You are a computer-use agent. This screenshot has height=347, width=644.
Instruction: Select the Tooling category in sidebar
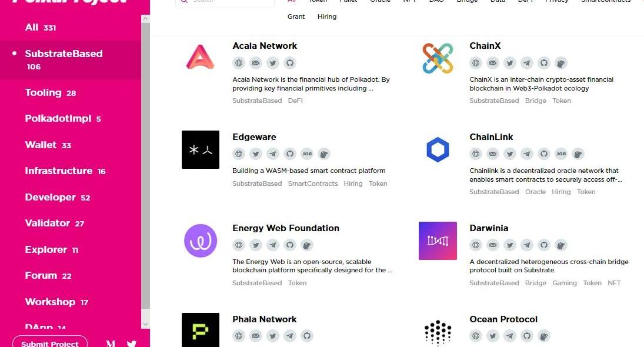pos(44,92)
